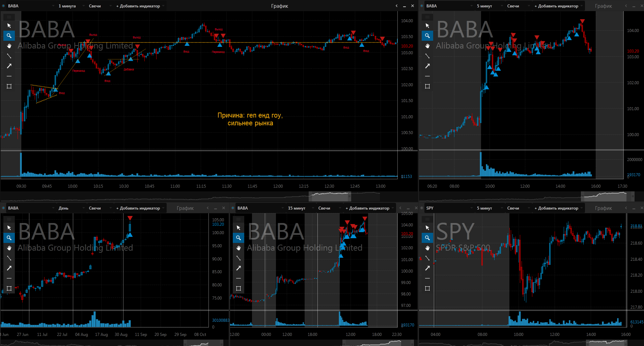Click the navigator range slider under the SPY chart
Image resolution: width=644 pixels, height=346 pixels.
[x=606, y=343]
